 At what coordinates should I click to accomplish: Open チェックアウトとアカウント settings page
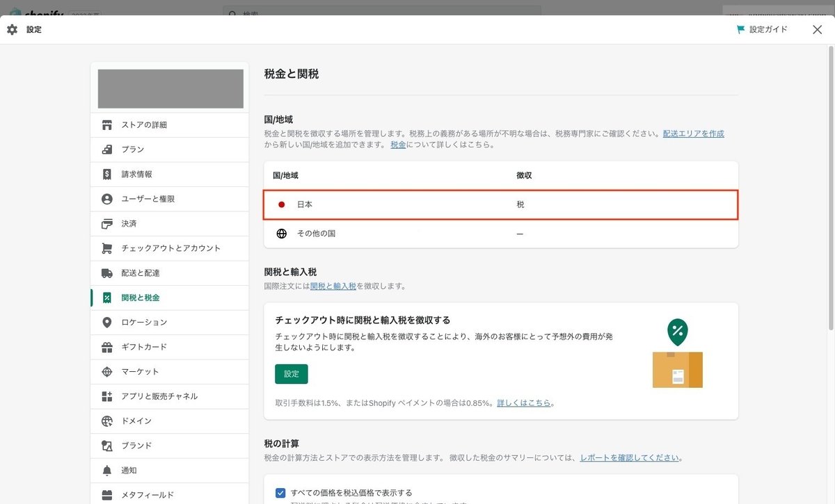170,248
